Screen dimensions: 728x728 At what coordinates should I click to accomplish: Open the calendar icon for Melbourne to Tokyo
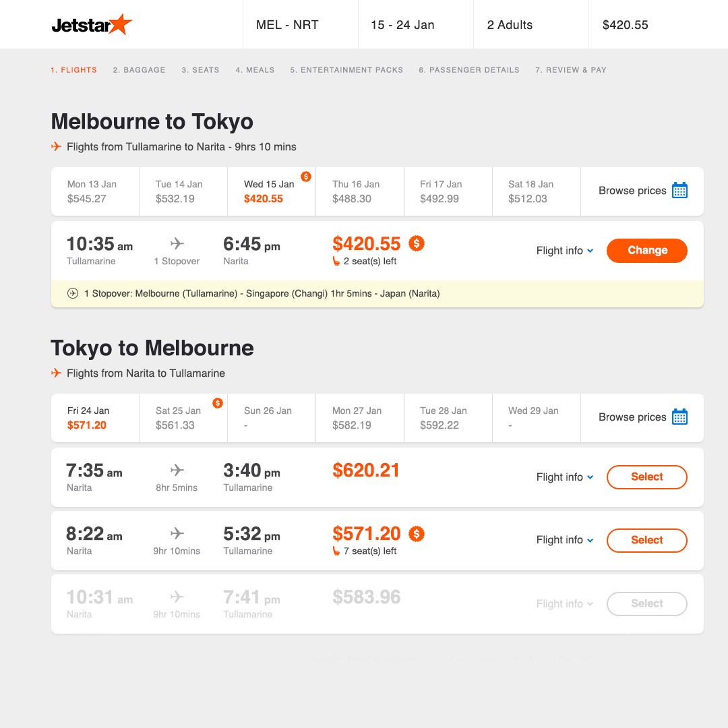pos(679,190)
